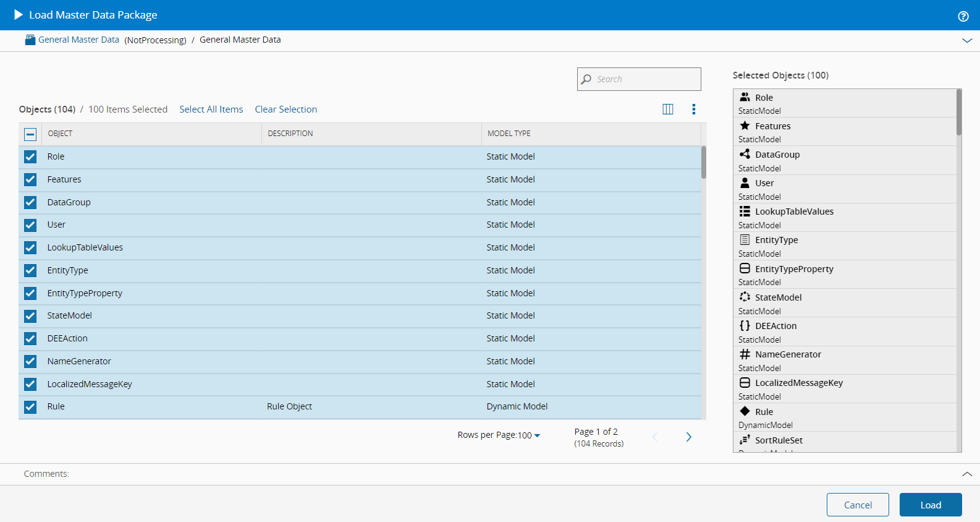This screenshot has height=522, width=980.
Task: Expand the breadcrumb header chevron
Action: click(966, 40)
